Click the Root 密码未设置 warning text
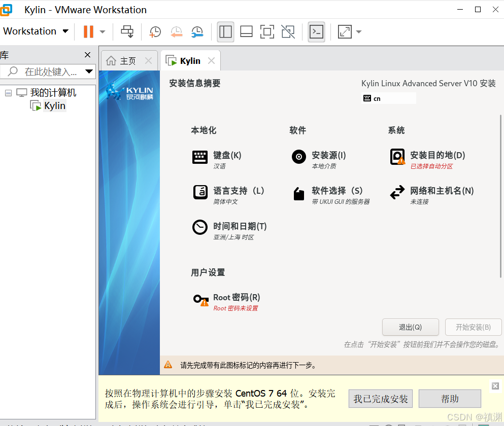 coord(236,308)
